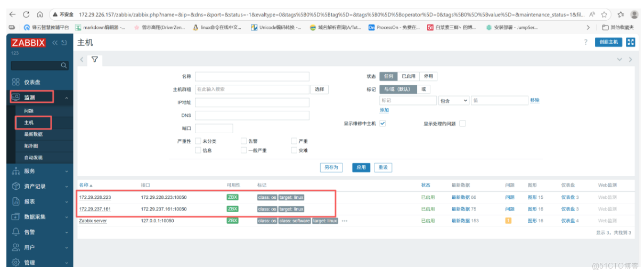Collapse the Zabbix sidebar with double-arrow icon
The image size is (644, 275).
(x=55, y=43)
